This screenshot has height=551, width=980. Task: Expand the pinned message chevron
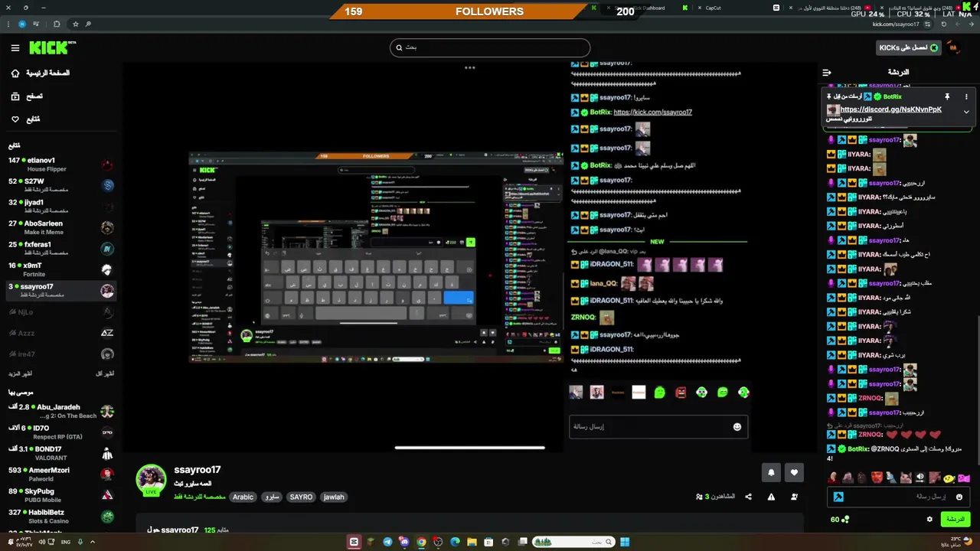click(x=966, y=112)
